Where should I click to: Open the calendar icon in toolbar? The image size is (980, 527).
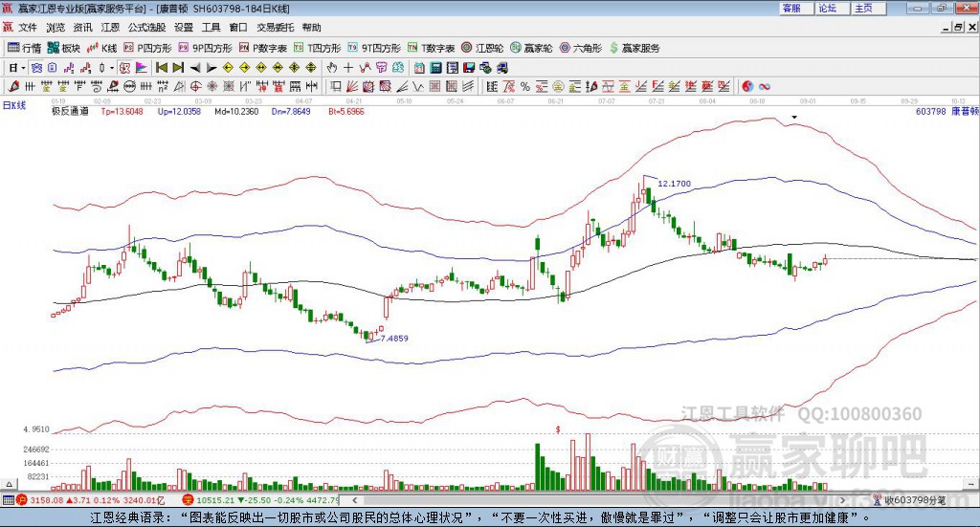pyautogui.click(x=419, y=68)
